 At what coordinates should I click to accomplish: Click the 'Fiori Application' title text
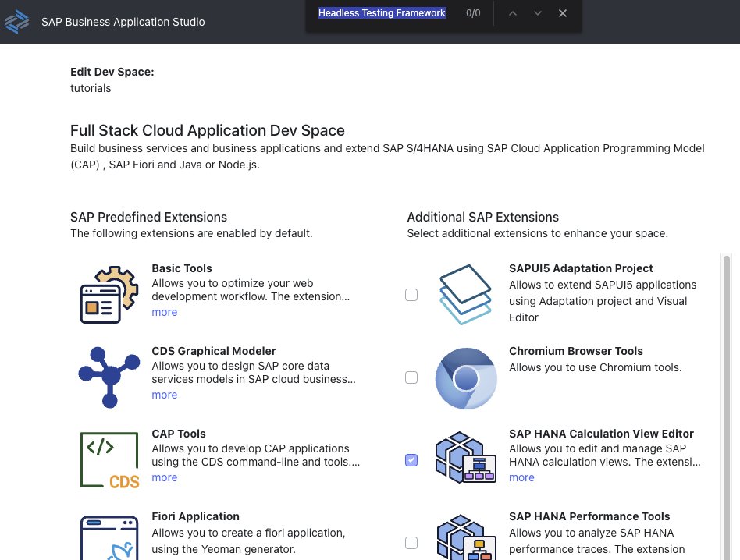(x=195, y=516)
